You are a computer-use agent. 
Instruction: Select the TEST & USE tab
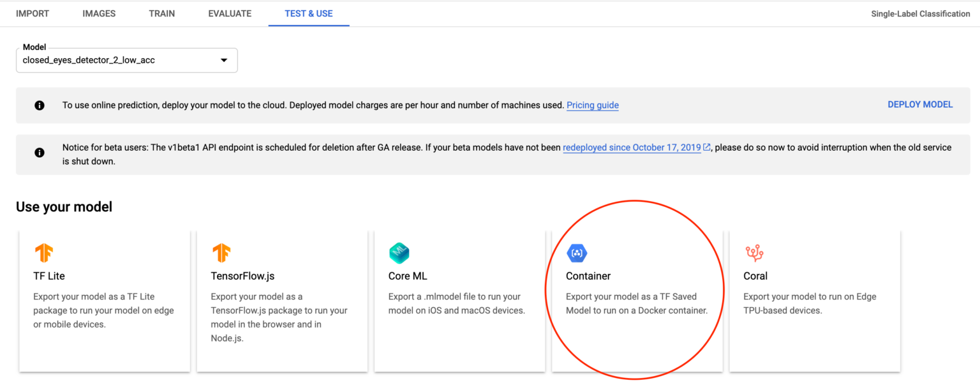pos(309,13)
